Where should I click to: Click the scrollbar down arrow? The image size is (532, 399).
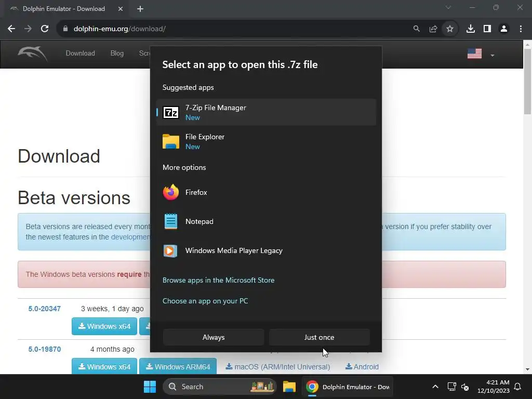pyautogui.click(x=527, y=369)
